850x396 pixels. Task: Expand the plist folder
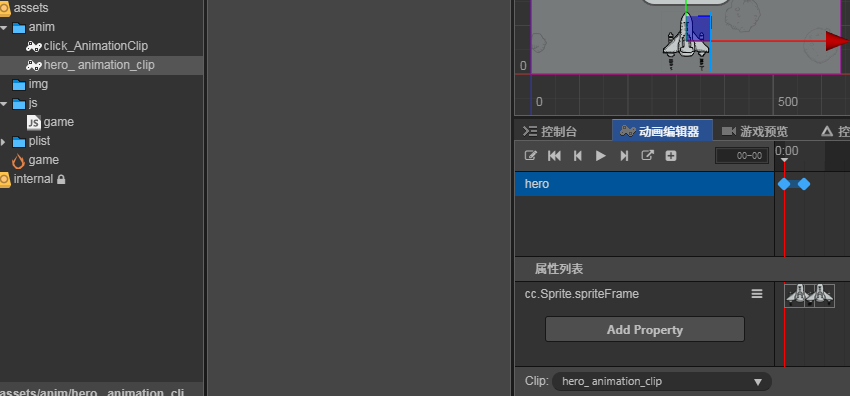click(x=4, y=141)
